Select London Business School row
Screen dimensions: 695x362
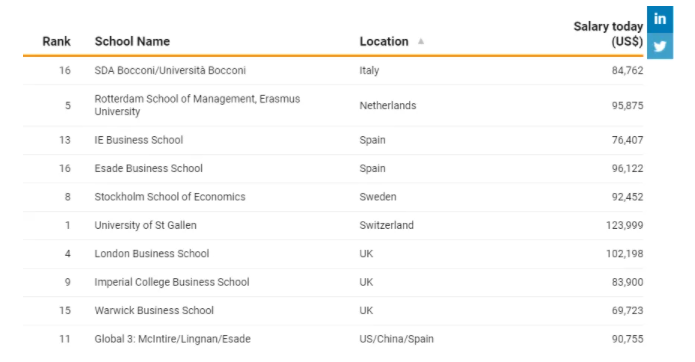pos(333,254)
